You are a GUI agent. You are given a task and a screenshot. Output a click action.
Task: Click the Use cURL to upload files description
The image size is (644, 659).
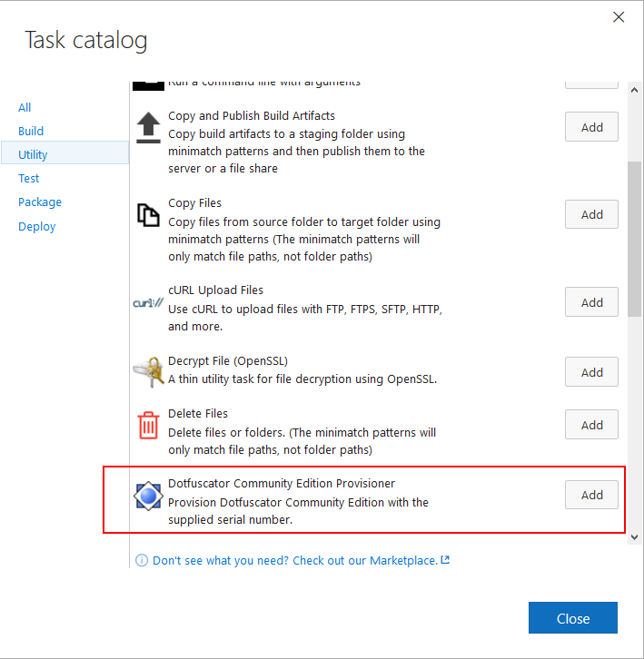tap(305, 318)
